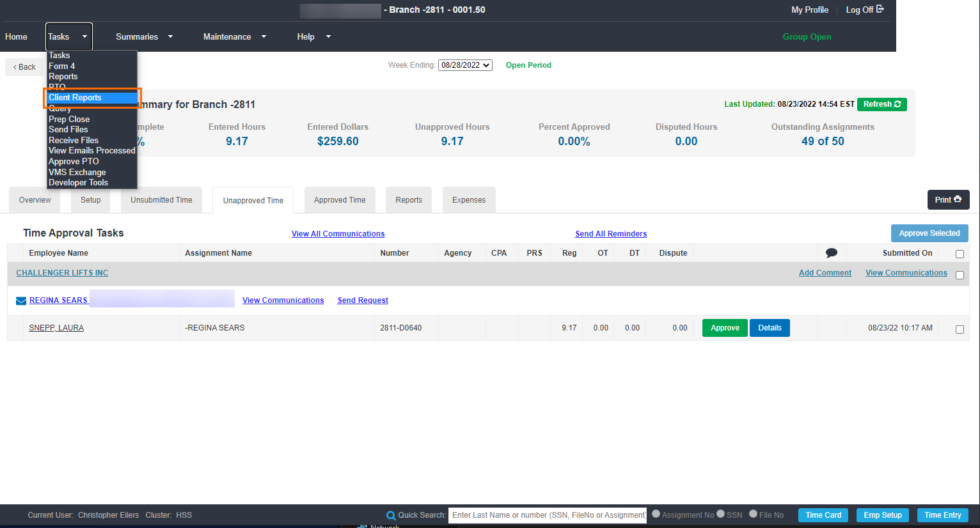The image size is (980, 528).
Task: Click in the Quick Search input field
Action: coord(548,515)
